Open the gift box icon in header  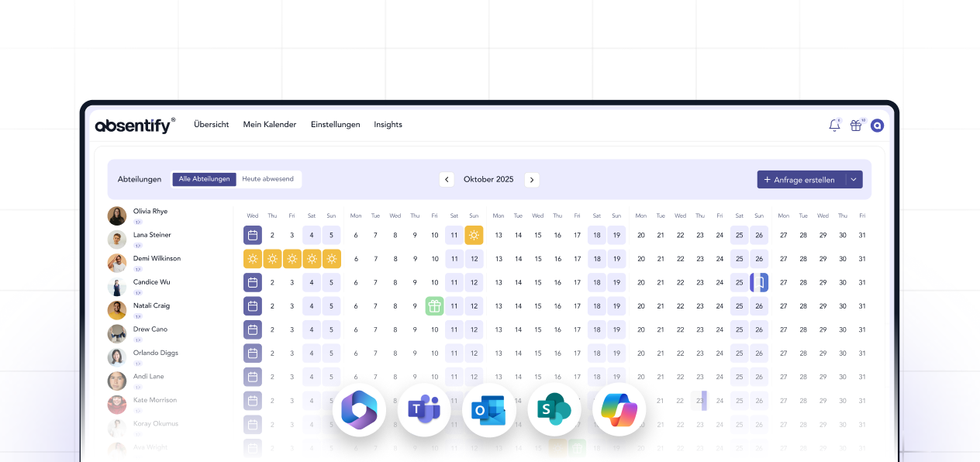coord(856,125)
